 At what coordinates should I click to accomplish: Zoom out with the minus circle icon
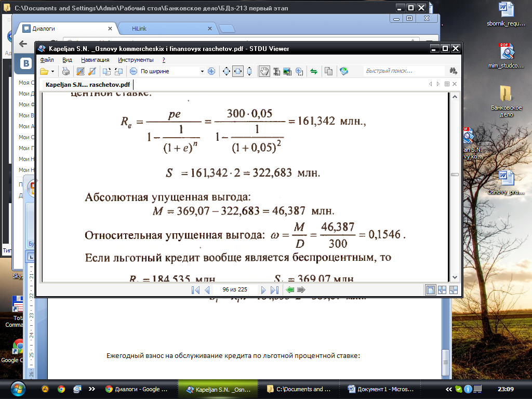click(134, 71)
